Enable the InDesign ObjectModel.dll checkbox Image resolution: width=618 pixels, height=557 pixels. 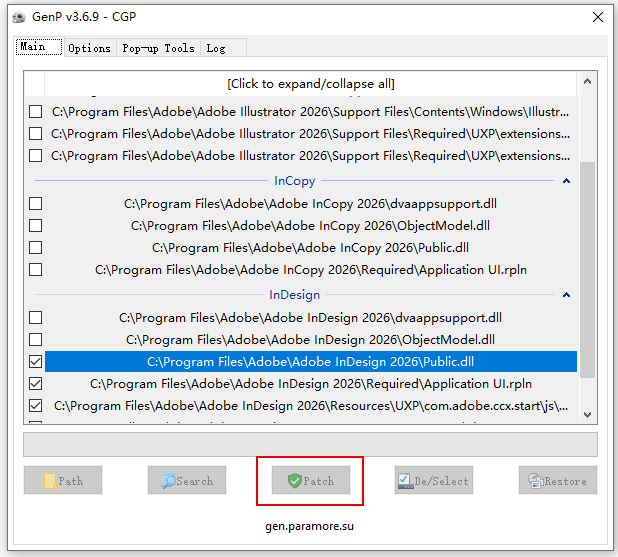tap(36, 340)
